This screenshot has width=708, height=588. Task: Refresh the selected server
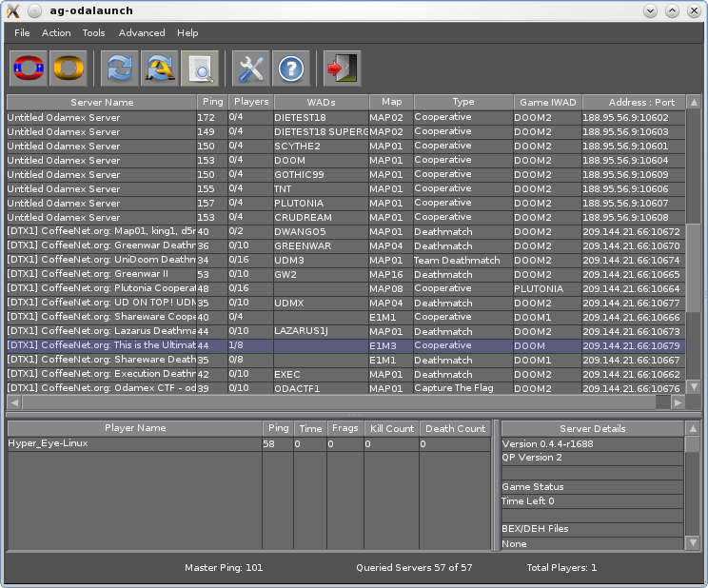(121, 69)
